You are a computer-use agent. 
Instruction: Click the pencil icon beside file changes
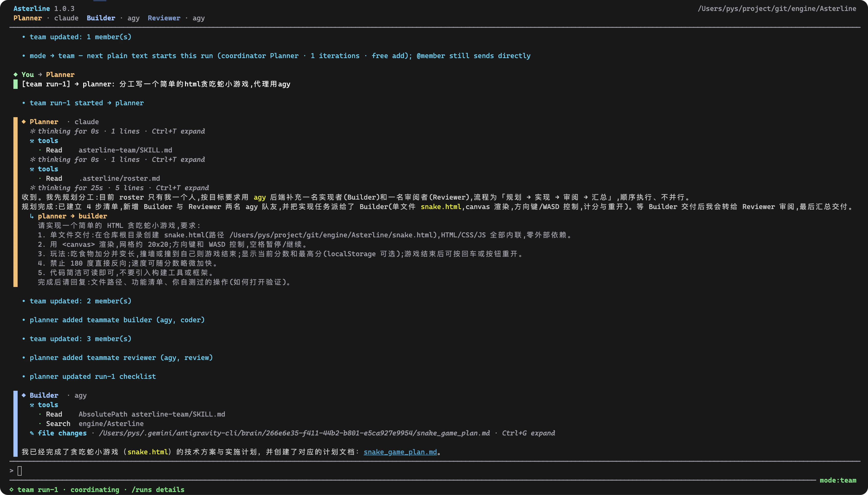(x=32, y=433)
